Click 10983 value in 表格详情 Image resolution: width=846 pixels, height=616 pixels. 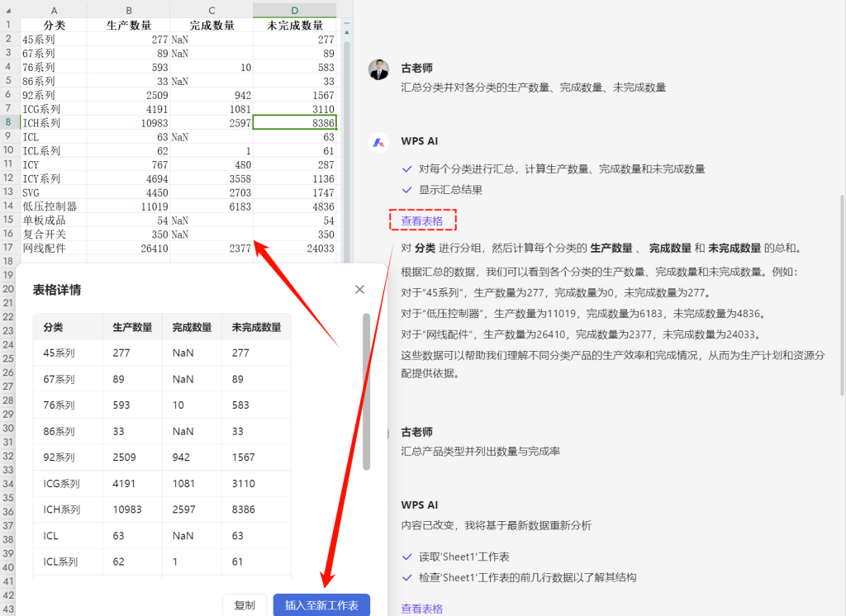126,509
